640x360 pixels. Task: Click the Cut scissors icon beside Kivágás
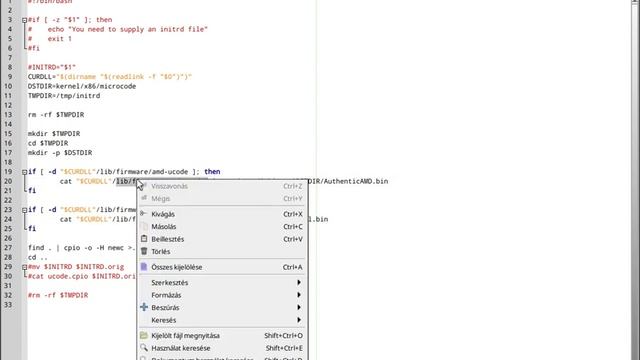click(x=143, y=213)
